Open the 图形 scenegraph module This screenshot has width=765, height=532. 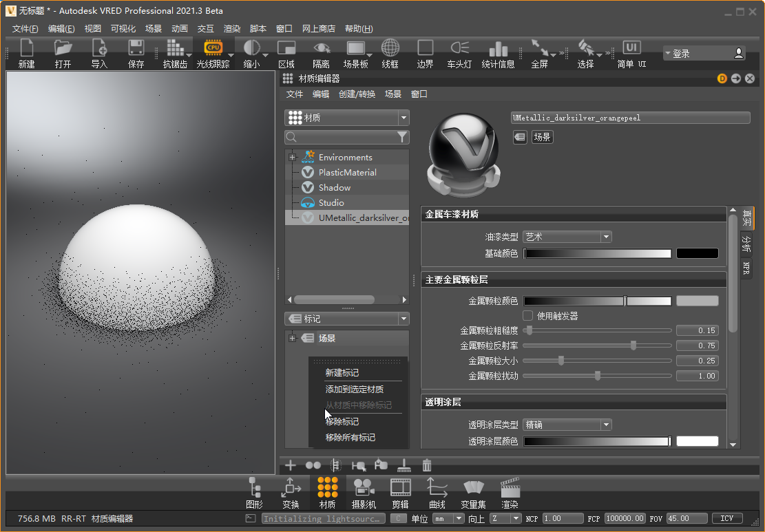254,493
